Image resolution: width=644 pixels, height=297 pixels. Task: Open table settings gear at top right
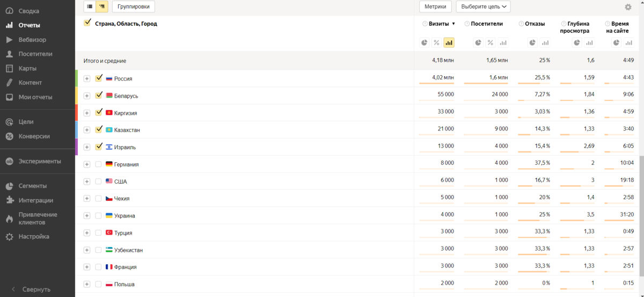628,7
